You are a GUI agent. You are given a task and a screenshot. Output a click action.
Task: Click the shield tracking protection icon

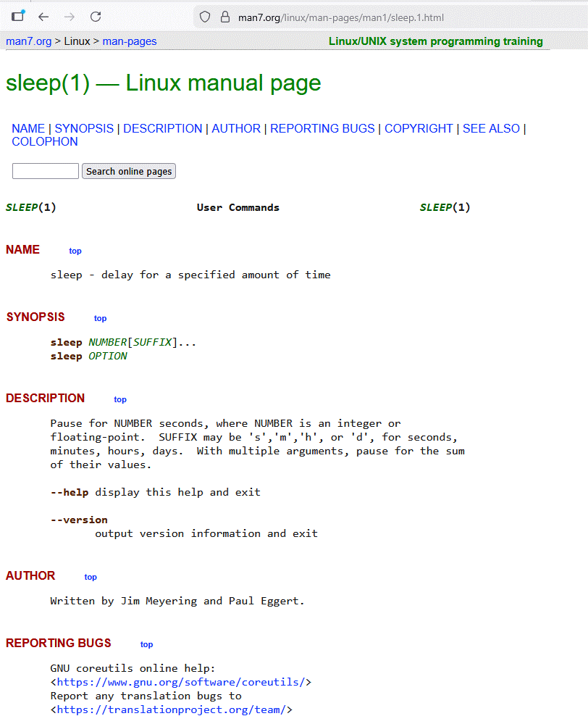[205, 17]
